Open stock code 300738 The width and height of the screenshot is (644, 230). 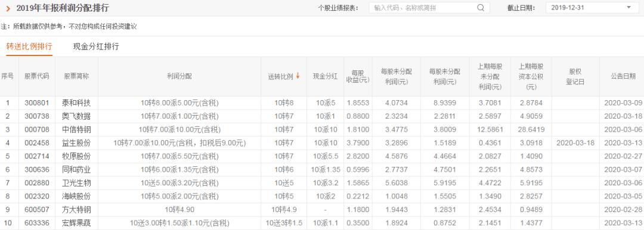pyautogui.click(x=37, y=116)
